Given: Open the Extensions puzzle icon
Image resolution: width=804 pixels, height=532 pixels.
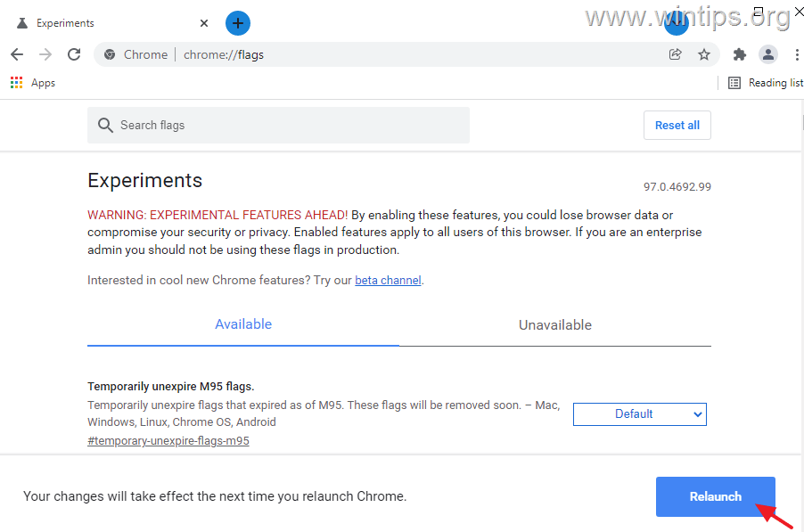Looking at the screenshot, I should 739,54.
